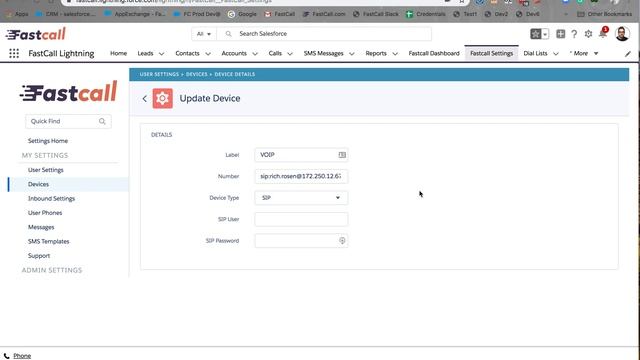Image resolution: width=640 pixels, height=360 pixels.
Task: Open SMS Templates in sidebar
Action: (x=49, y=241)
